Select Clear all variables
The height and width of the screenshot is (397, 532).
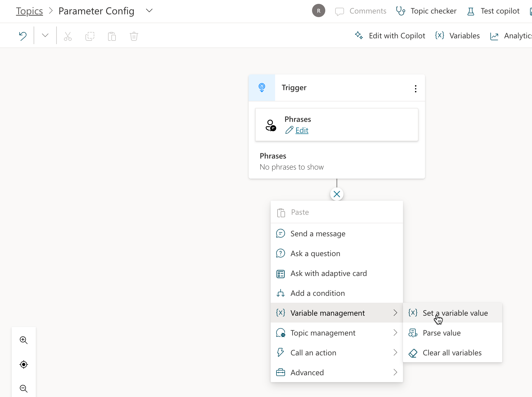point(452,353)
